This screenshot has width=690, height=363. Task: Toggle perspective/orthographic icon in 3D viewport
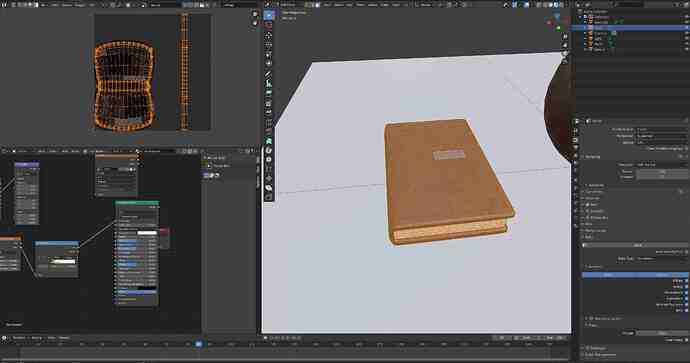pyautogui.click(x=565, y=61)
